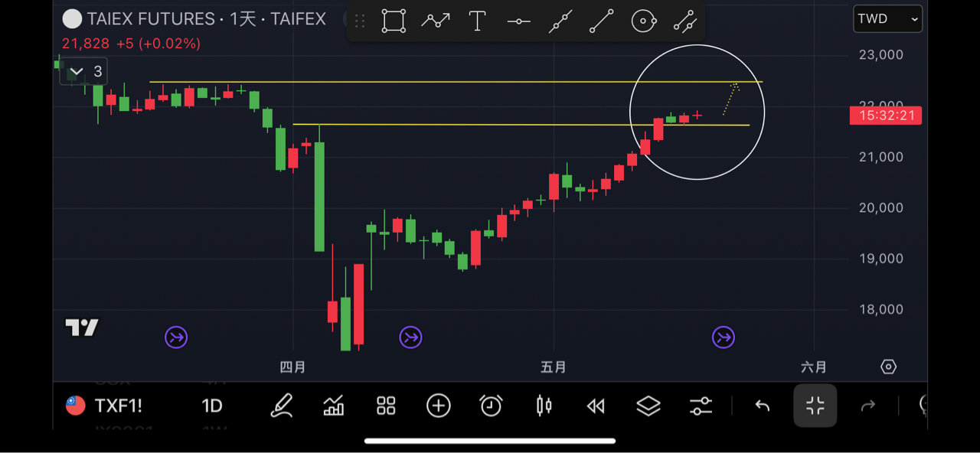The width and height of the screenshot is (980, 453).
Task: Expand the indicators legend showing 3
Action: [x=85, y=72]
